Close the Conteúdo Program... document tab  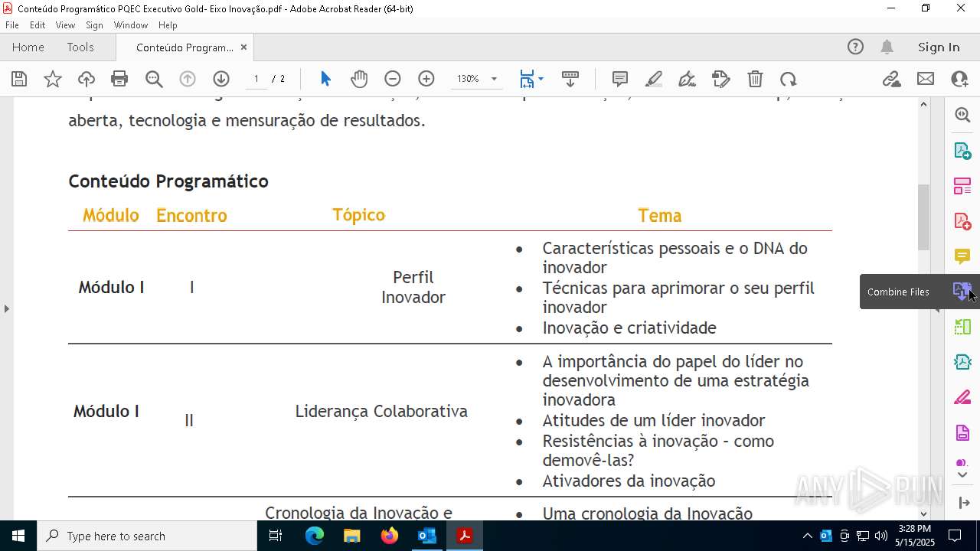click(x=243, y=47)
